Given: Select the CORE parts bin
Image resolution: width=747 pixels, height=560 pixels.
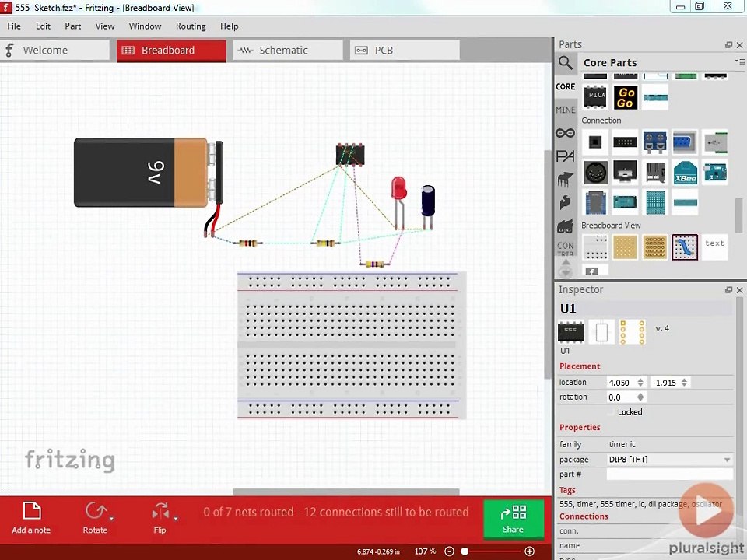Looking at the screenshot, I should click(x=566, y=86).
